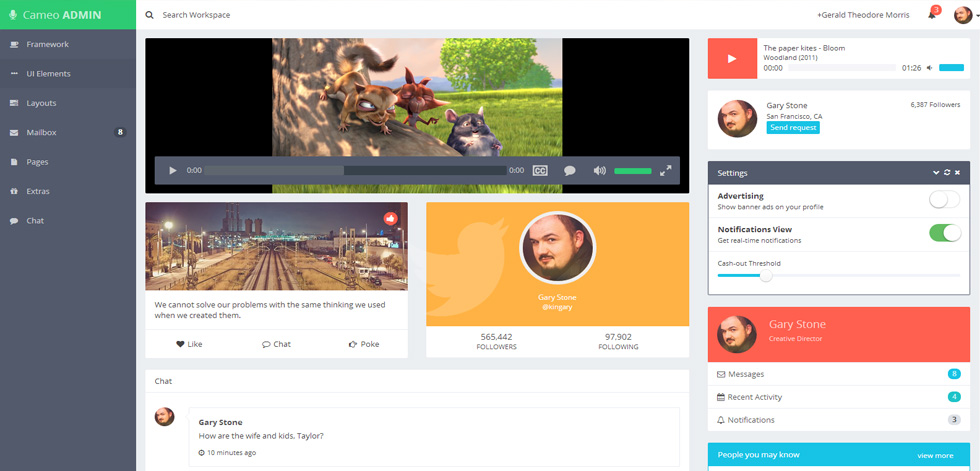The height and width of the screenshot is (471, 980).
Task: Click the 6,387 Followers text
Action: (935, 105)
